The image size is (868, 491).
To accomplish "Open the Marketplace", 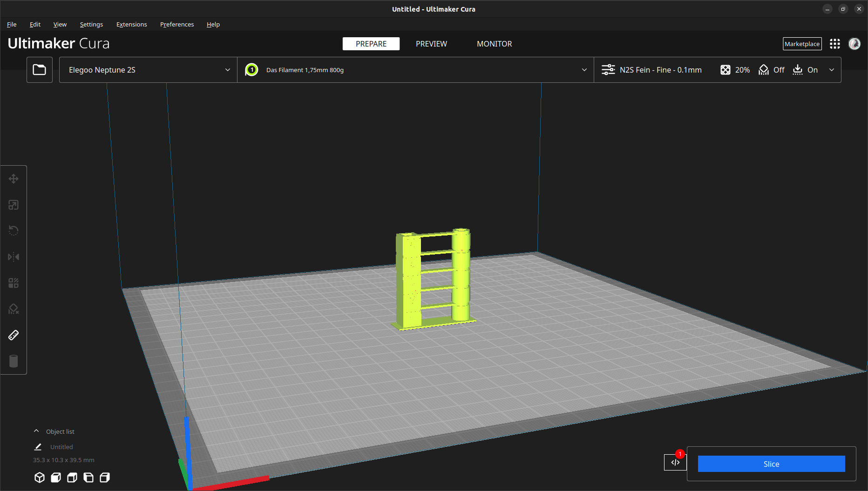I will 802,44.
